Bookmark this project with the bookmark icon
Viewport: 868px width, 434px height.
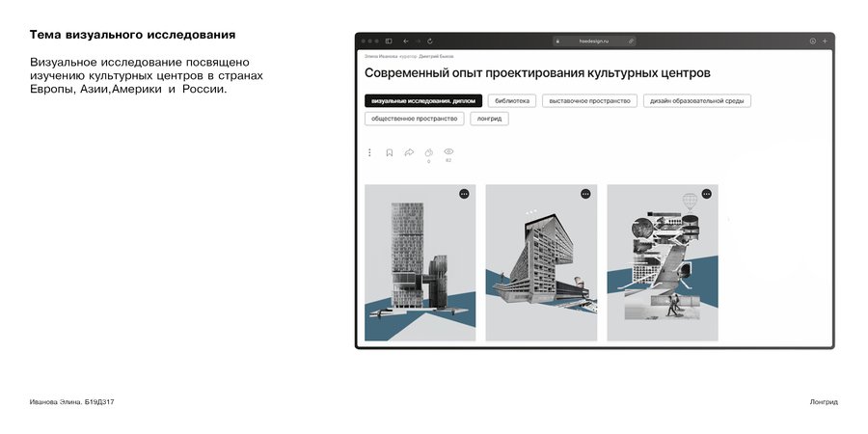point(390,152)
